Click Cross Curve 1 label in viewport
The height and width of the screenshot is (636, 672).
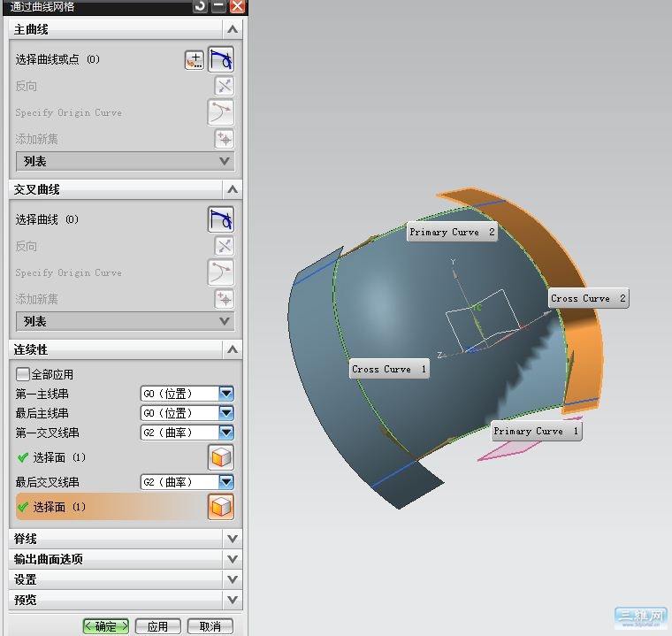coord(389,369)
